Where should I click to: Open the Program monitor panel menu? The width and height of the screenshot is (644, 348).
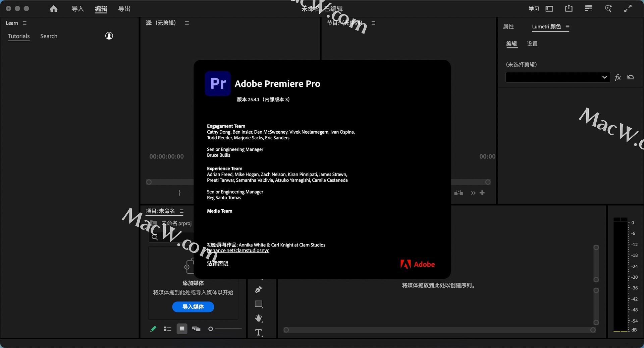373,23
